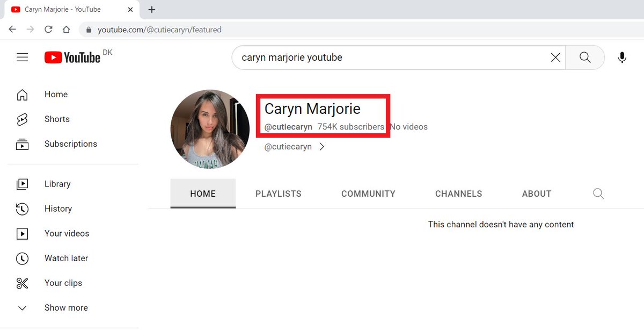Go back in browser

pyautogui.click(x=12, y=30)
